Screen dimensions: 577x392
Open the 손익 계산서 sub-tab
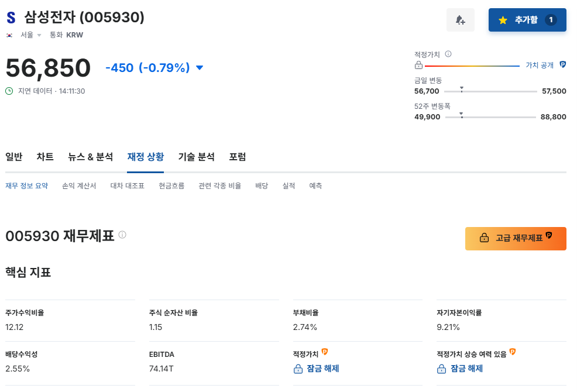point(79,186)
